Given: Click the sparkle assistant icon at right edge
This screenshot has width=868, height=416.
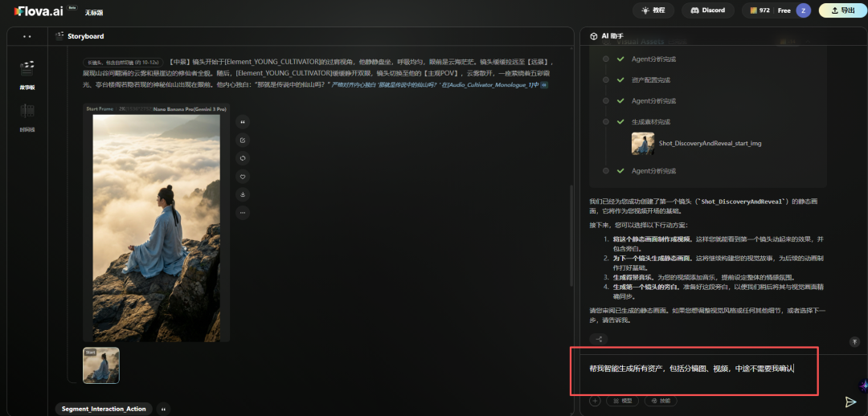Looking at the screenshot, I should click(863, 385).
